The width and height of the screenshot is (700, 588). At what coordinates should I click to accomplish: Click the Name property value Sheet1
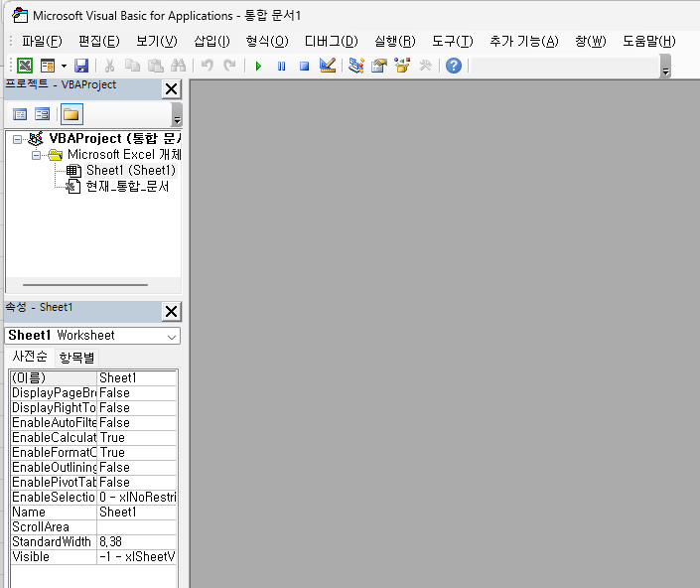[x=137, y=513]
